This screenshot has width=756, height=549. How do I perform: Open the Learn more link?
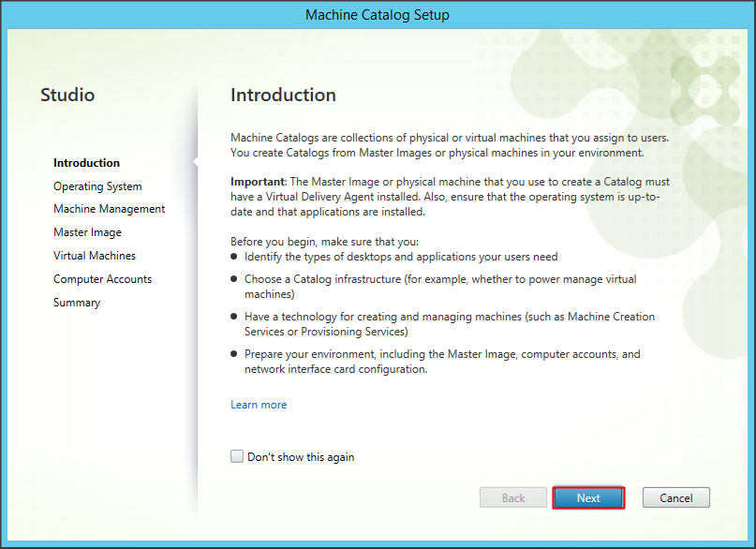[259, 405]
